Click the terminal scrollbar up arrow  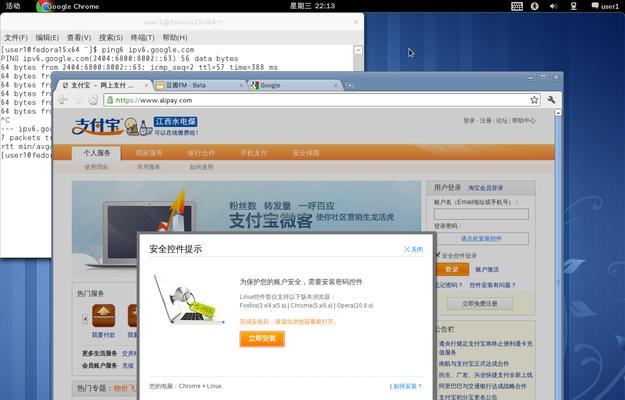click(x=358, y=50)
